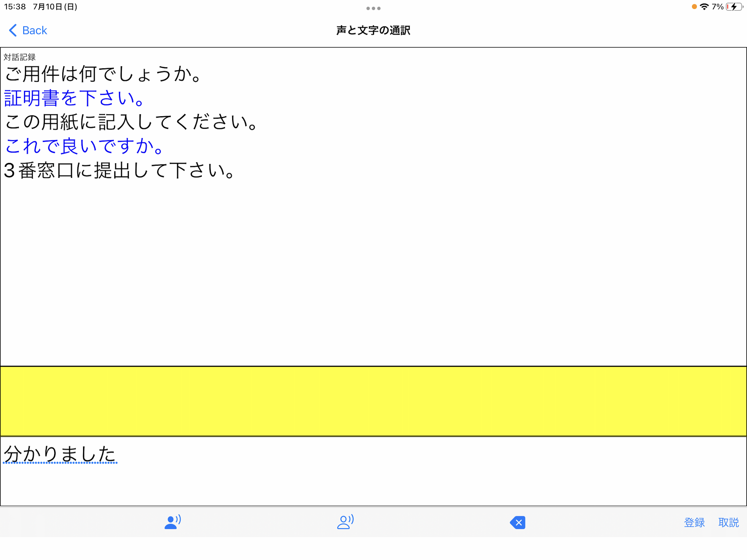Tap the title 声と文字の通訳

(x=373, y=30)
